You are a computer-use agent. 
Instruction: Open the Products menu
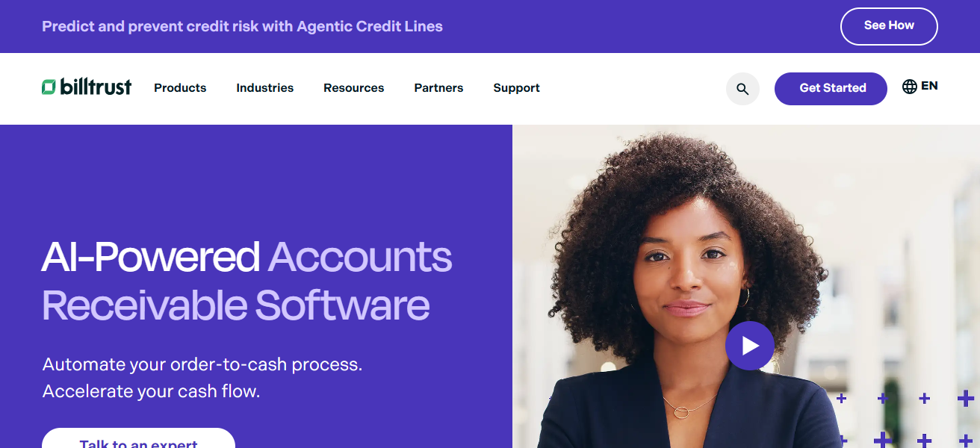[180, 88]
